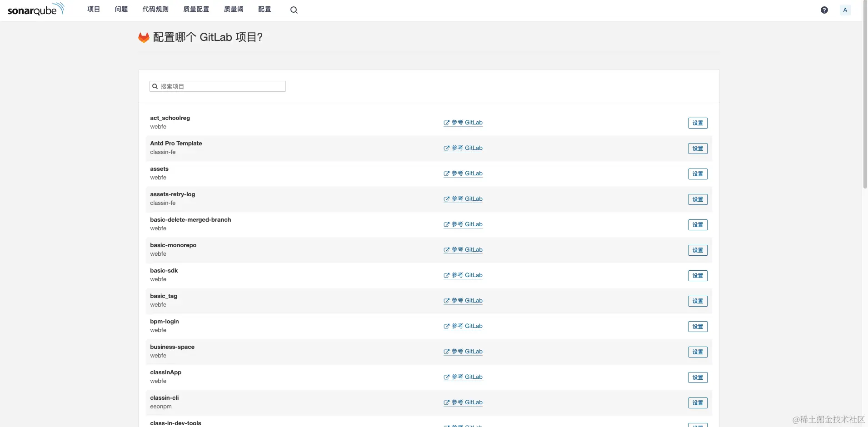The image size is (868, 427).
Task: Open the help question mark icon
Action: tap(824, 10)
